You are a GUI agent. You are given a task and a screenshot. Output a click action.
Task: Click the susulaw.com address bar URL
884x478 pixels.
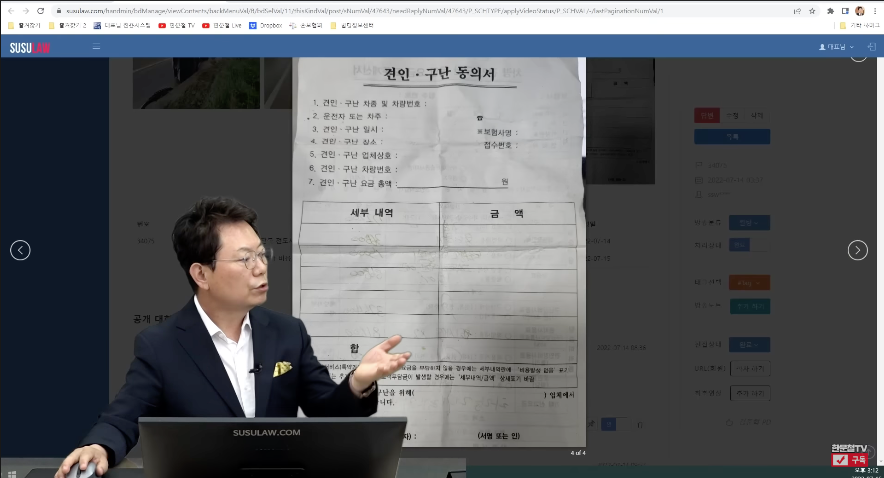click(364, 11)
